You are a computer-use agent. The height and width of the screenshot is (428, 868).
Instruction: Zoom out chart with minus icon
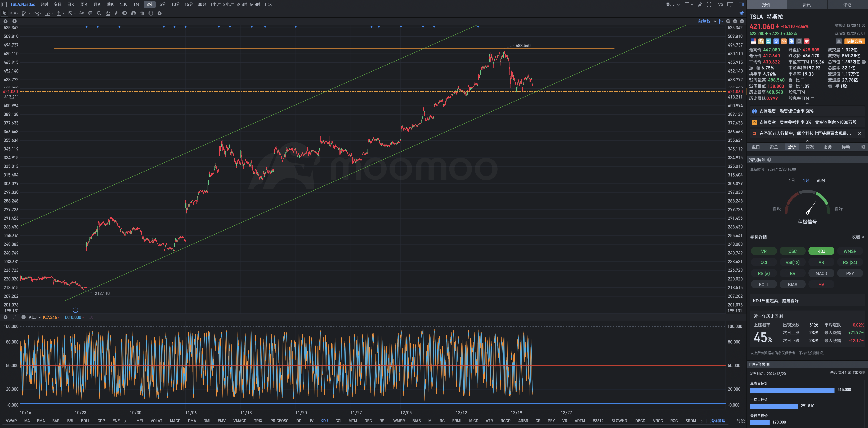coord(735,21)
